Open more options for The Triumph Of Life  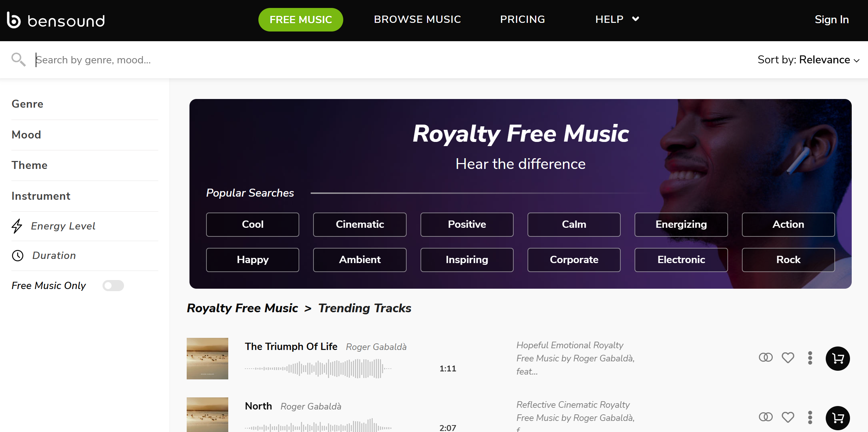click(810, 358)
